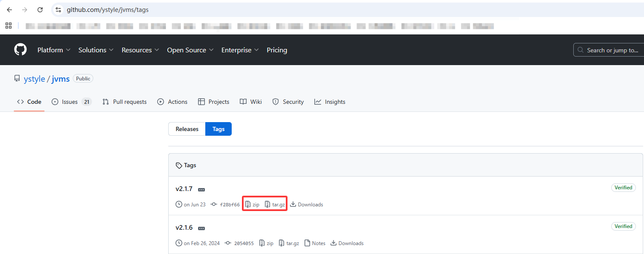644x254 pixels.
Task: Expand the Enterprise menu
Action: click(240, 50)
